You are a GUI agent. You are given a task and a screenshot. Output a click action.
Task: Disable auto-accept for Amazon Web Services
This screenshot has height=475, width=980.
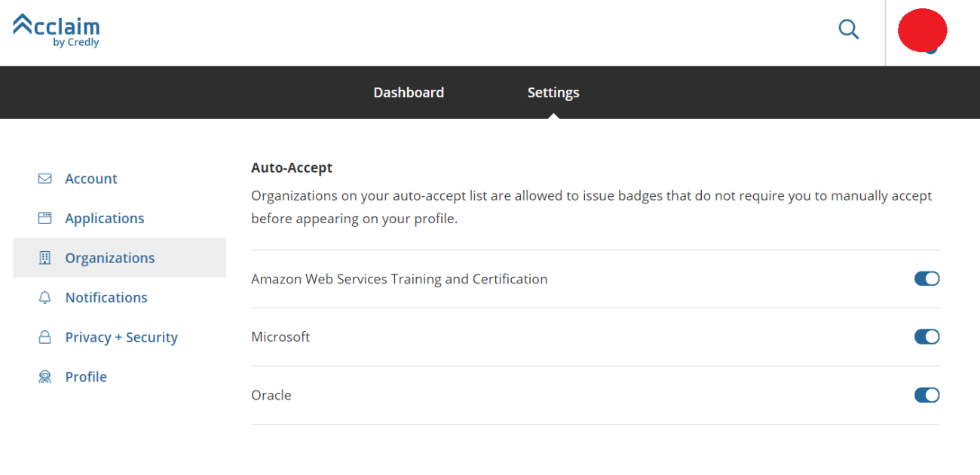[927, 279]
